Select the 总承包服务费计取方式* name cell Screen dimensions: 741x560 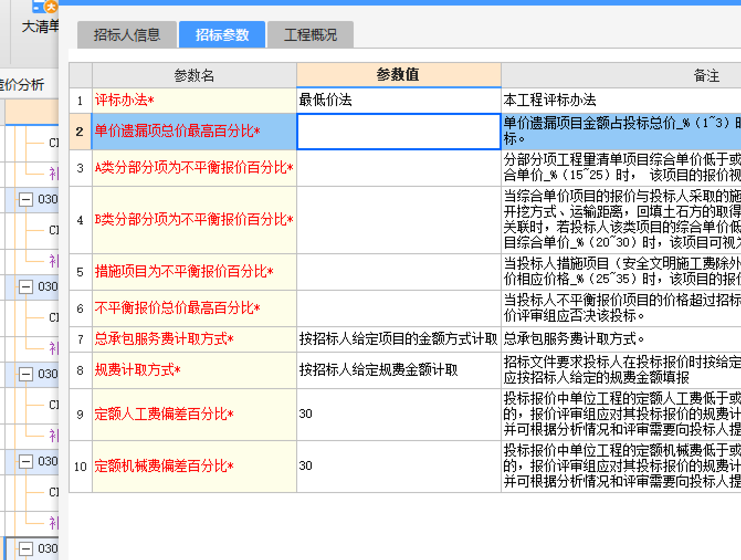(x=195, y=339)
